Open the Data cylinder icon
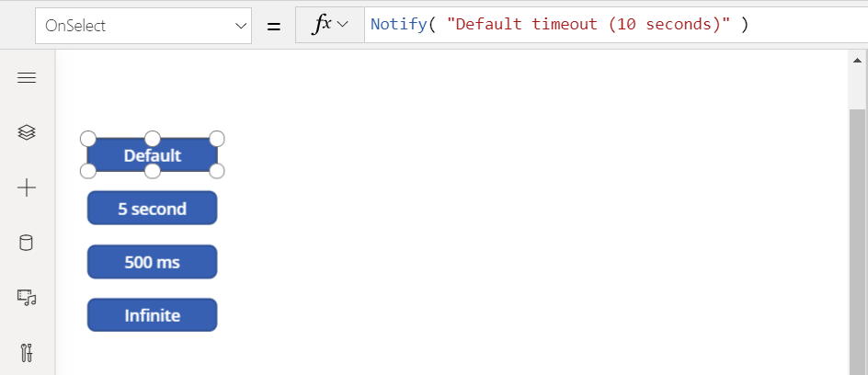This screenshot has height=375, width=868. pos(26,243)
